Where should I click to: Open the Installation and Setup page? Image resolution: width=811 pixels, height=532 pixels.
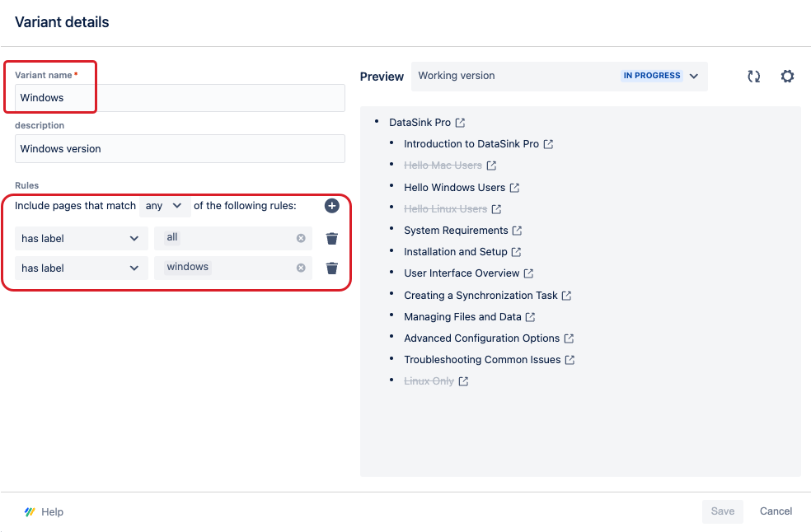[x=455, y=252]
